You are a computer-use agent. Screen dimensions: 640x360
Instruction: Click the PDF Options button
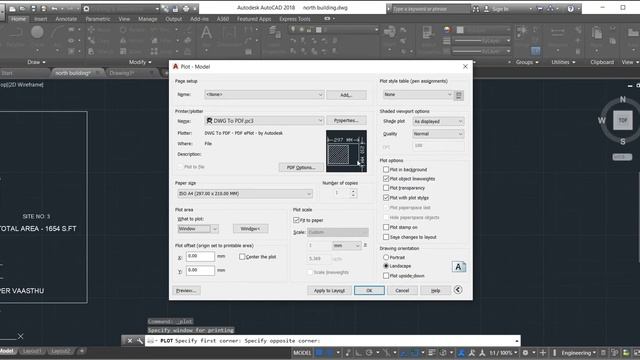click(x=301, y=167)
